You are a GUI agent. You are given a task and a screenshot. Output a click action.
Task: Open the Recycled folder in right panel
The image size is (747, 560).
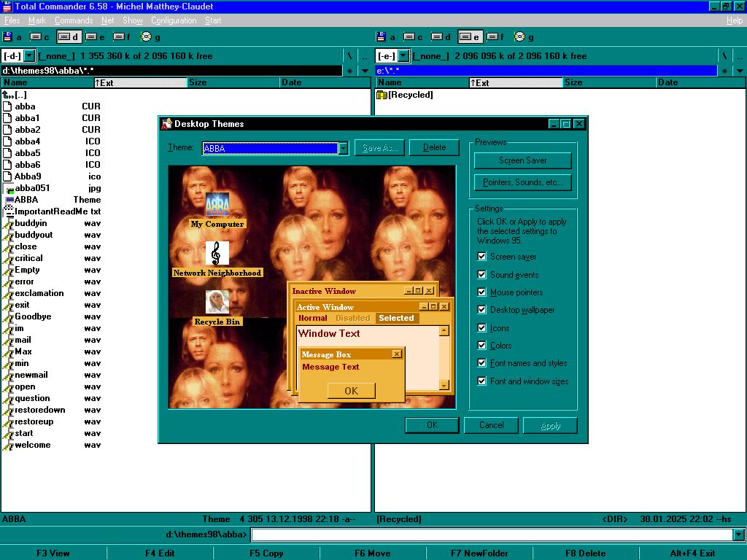click(409, 95)
